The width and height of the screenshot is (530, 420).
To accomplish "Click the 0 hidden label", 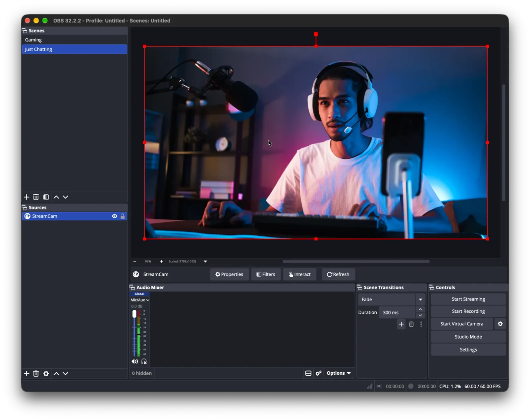I will (x=142, y=373).
